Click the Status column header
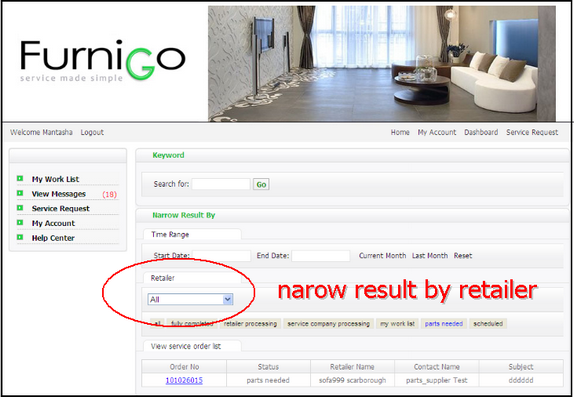The width and height of the screenshot is (574, 397). pyautogui.click(x=268, y=367)
